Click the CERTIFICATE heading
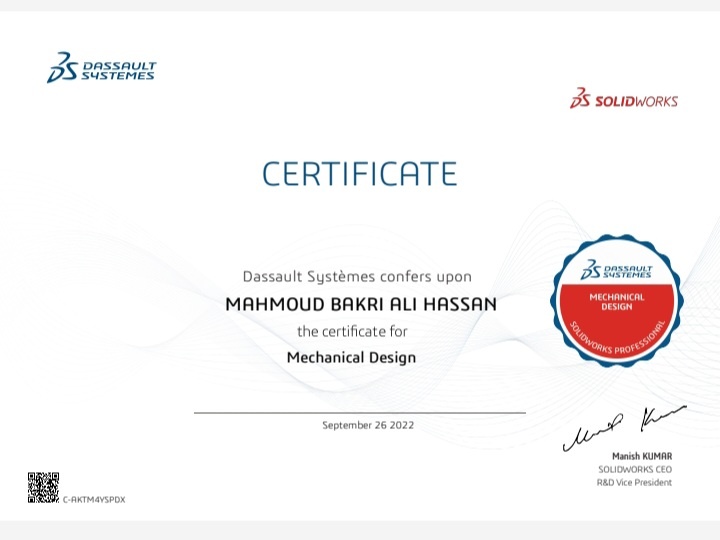This screenshot has height=540, width=720. 360,174
